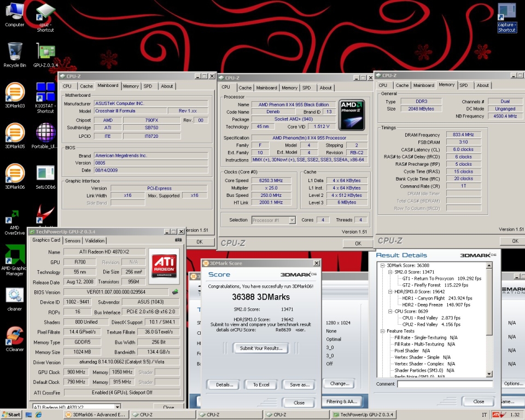Click the Result Details scrollbar down arrow

pyautogui.click(x=489, y=374)
